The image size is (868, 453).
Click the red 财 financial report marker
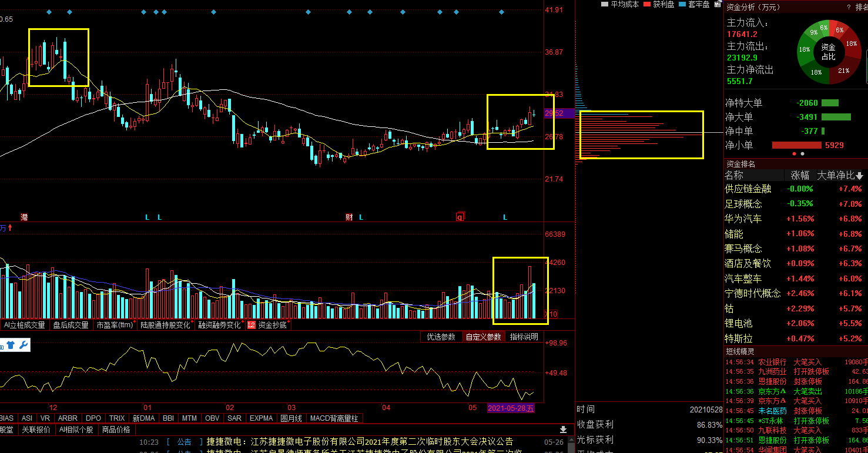(x=349, y=217)
